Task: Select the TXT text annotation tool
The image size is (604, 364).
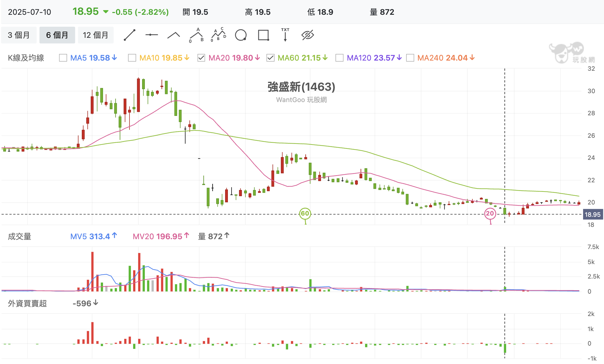Action: pos(285,35)
